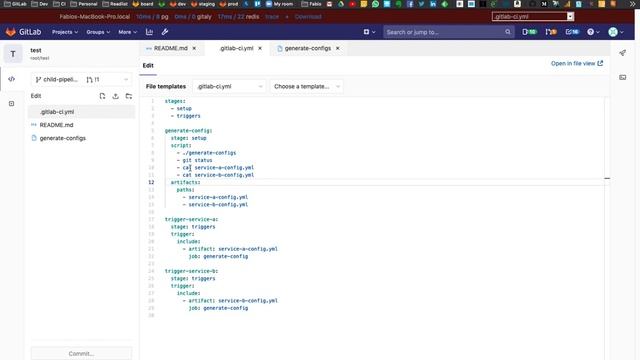640x360 pixels.
Task: Click the 'trigger-service-b:' line in editor
Action: coord(191,271)
